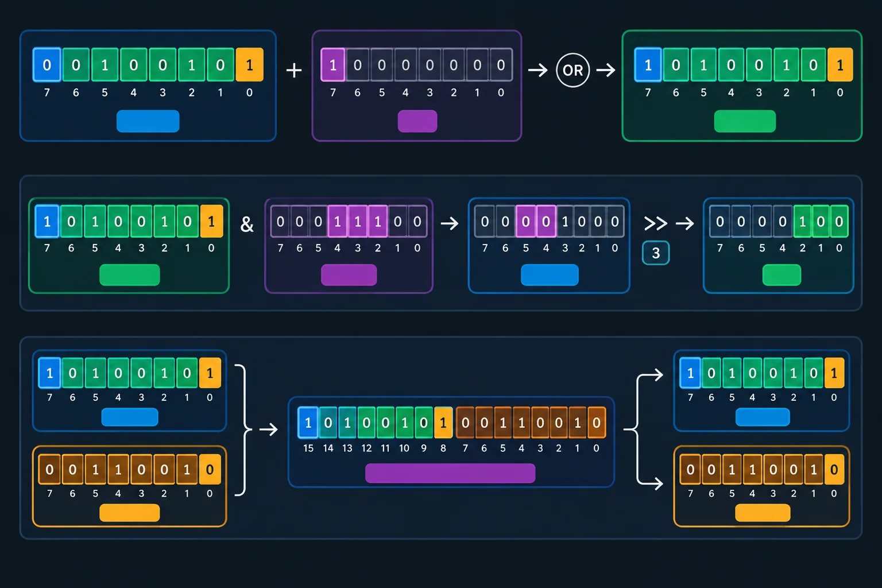Click the ampersand AND operator symbol

pyautogui.click(x=247, y=224)
